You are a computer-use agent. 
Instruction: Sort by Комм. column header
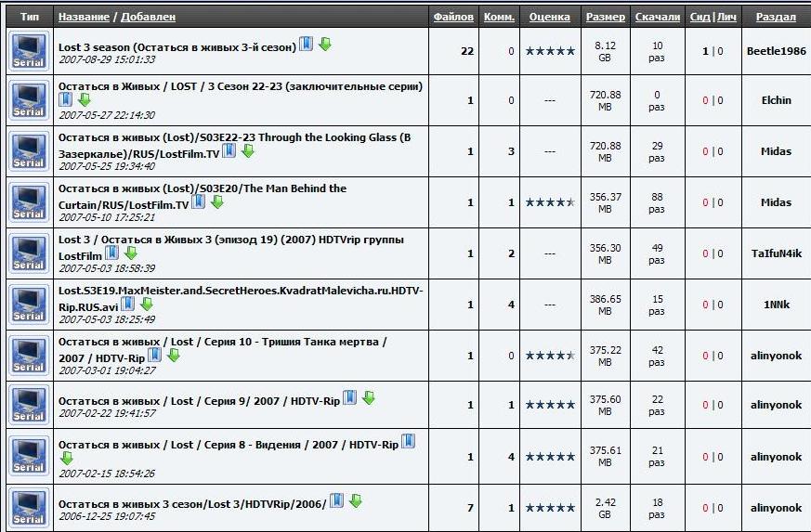499,17
